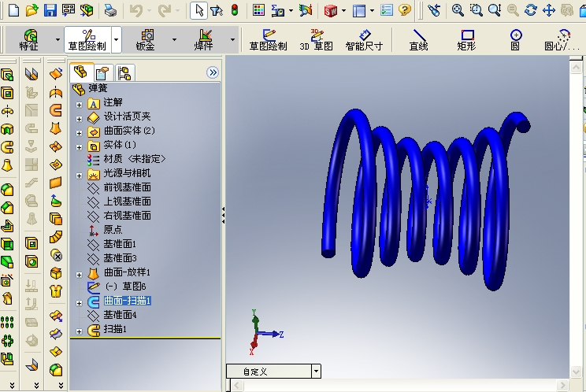Select the Swept Surface icon
The image size is (586, 392).
[x=56, y=110]
